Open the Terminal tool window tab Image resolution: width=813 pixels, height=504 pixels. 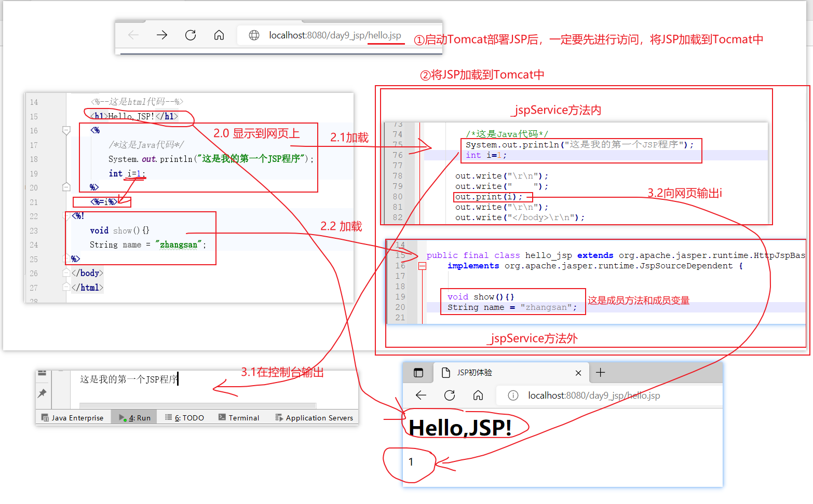coord(239,418)
